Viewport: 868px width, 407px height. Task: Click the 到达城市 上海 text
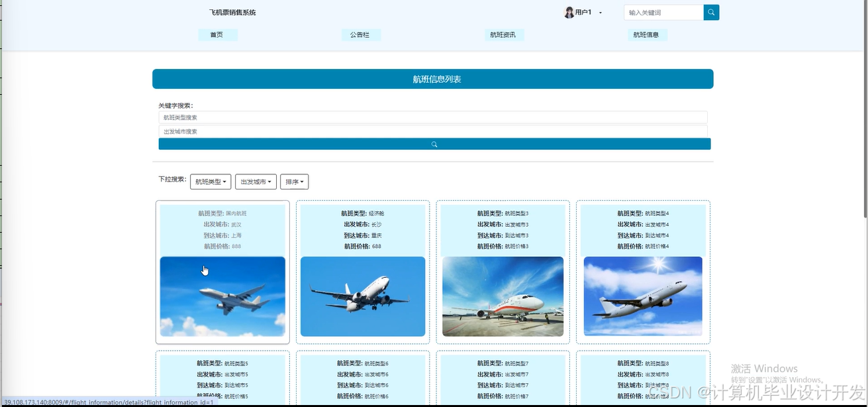pos(222,235)
